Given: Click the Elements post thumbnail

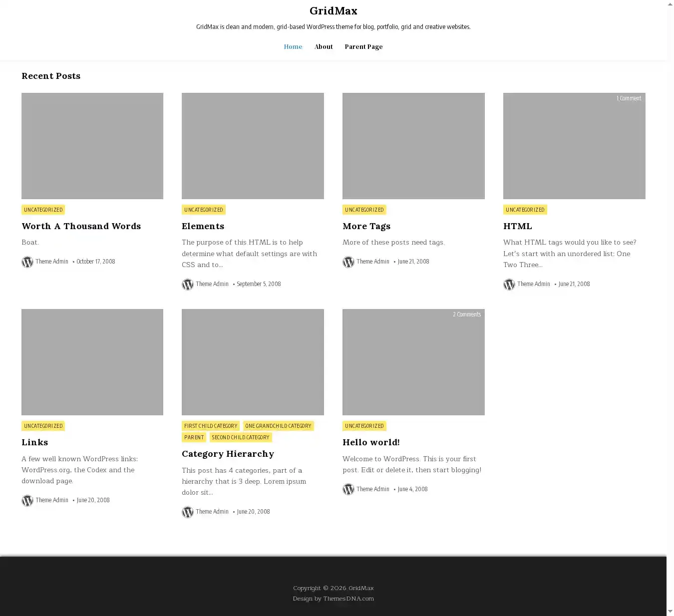Looking at the screenshot, I should (x=253, y=146).
